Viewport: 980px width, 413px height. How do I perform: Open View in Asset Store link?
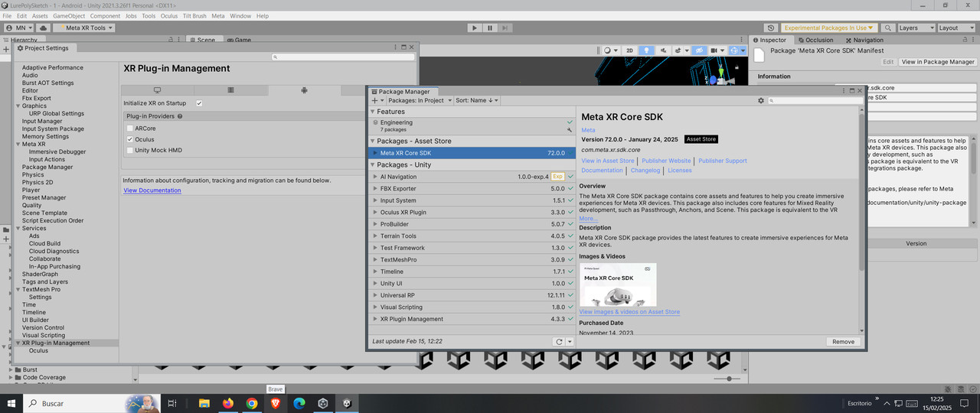click(x=608, y=161)
